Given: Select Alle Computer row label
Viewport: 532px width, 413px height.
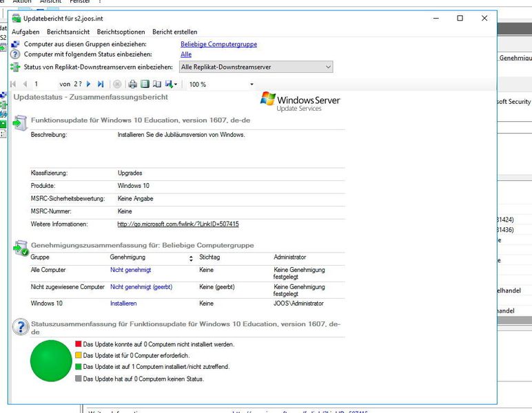Looking at the screenshot, I should pyautogui.click(x=48, y=270).
